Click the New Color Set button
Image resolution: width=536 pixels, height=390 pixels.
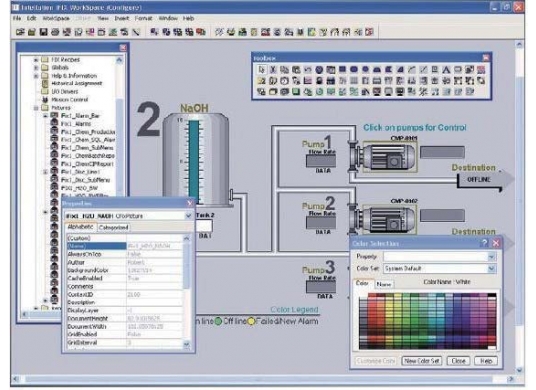point(422,361)
